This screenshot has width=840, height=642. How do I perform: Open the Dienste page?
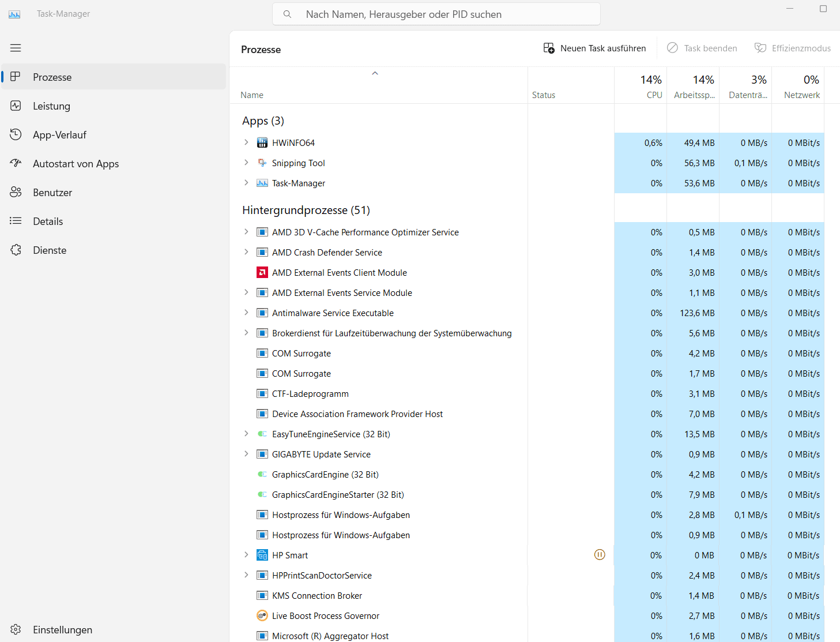[114, 250]
